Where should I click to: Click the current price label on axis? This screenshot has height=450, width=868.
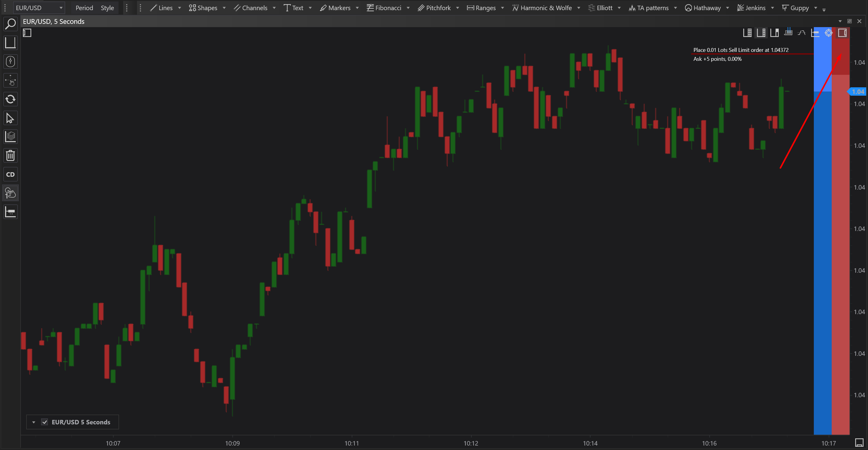[858, 92]
